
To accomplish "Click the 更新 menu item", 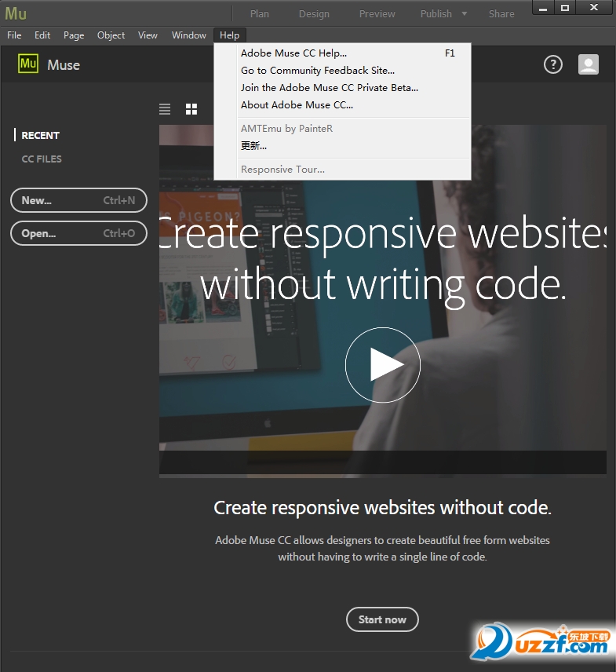I will tap(253, 146).
